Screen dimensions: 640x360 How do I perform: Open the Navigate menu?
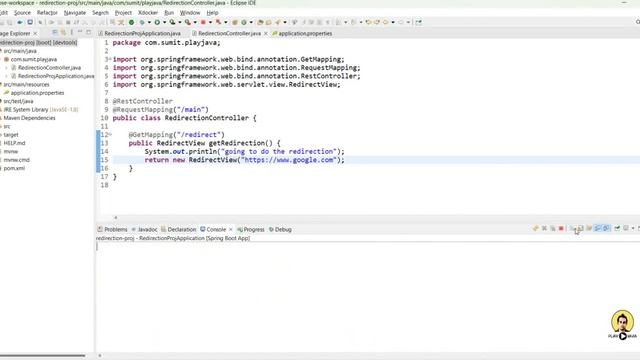click(x=75, y=13)
